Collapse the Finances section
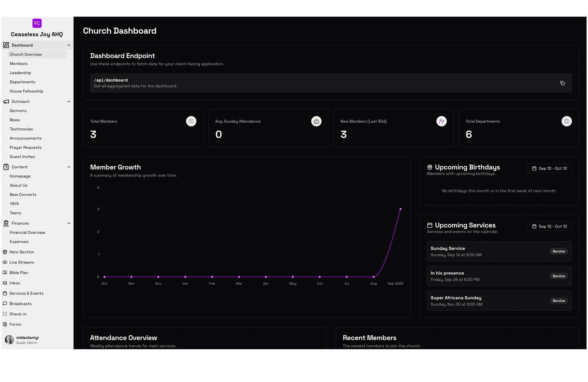588x382 pixels. tap(69, 223)
